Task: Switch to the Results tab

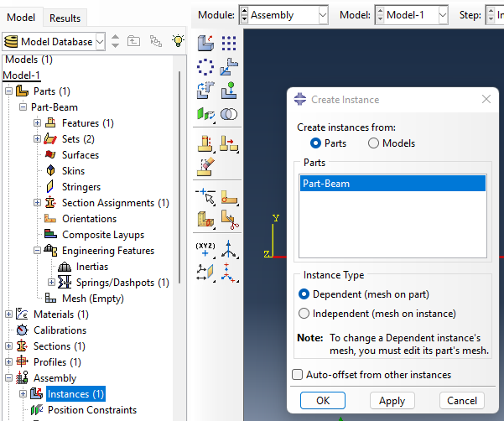Action: [x=65, y=18]
